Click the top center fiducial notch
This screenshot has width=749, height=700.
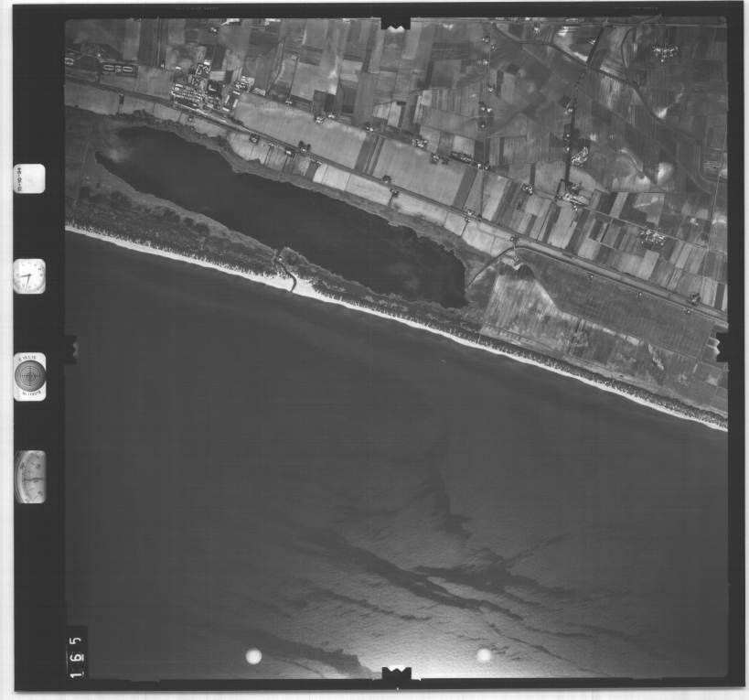(x=395, y=20)
